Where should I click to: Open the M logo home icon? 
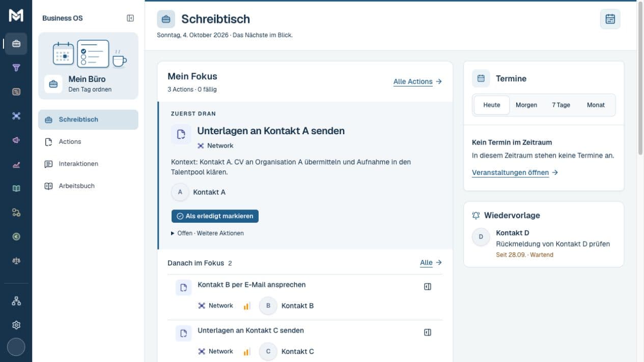coord(16,16)
